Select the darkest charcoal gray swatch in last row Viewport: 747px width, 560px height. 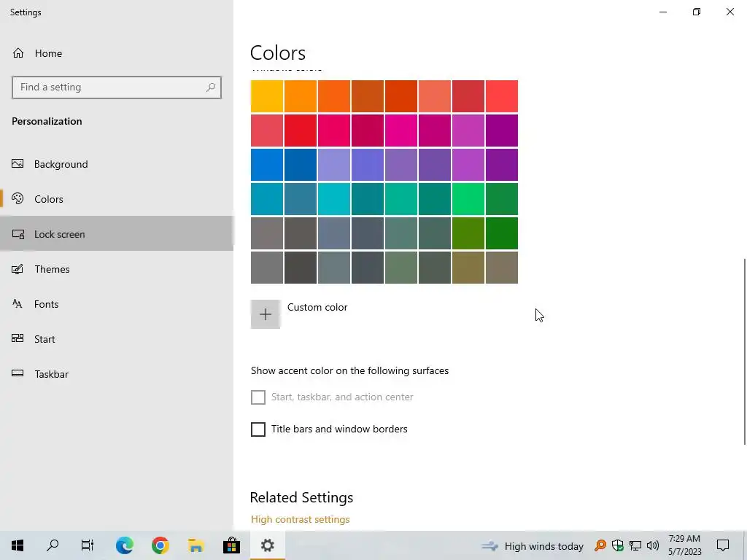pos(301,268)
